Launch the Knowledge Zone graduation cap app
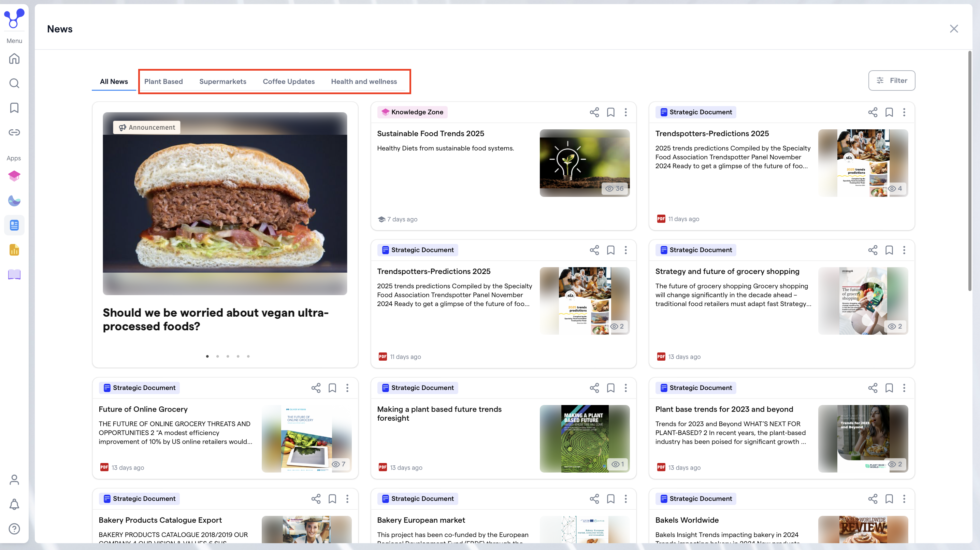This screenshot has height=550, width=980. tap(14, 176)
